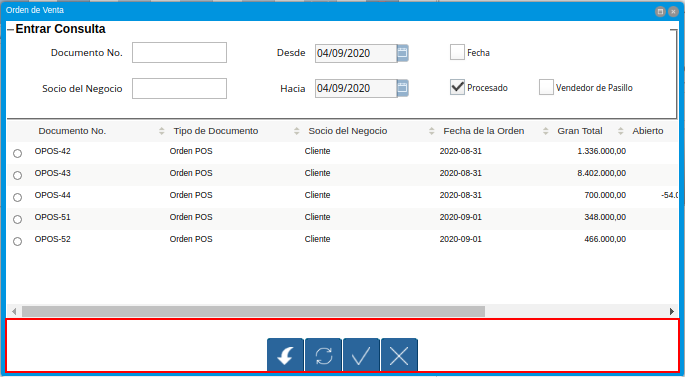This screenshot has width=685, height=377.
Task: Click Orden POS in the OPOS-52 row
Action: pyautogui.click(x=191, y=239)
